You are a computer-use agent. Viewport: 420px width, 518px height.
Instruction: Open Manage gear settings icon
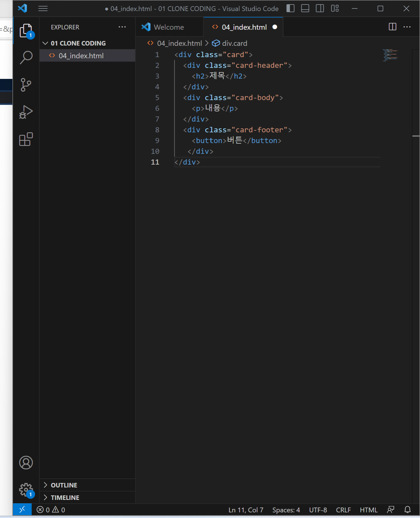26,490
